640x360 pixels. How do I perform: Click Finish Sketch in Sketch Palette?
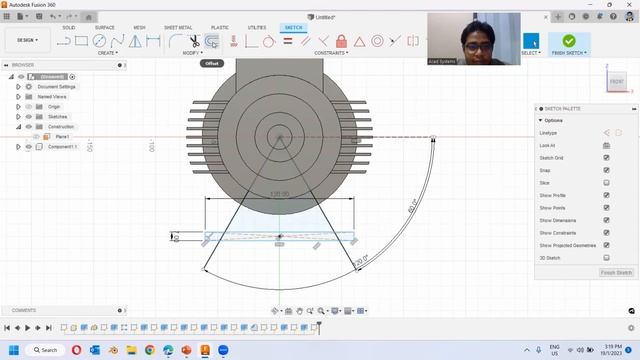pos(616,272)
